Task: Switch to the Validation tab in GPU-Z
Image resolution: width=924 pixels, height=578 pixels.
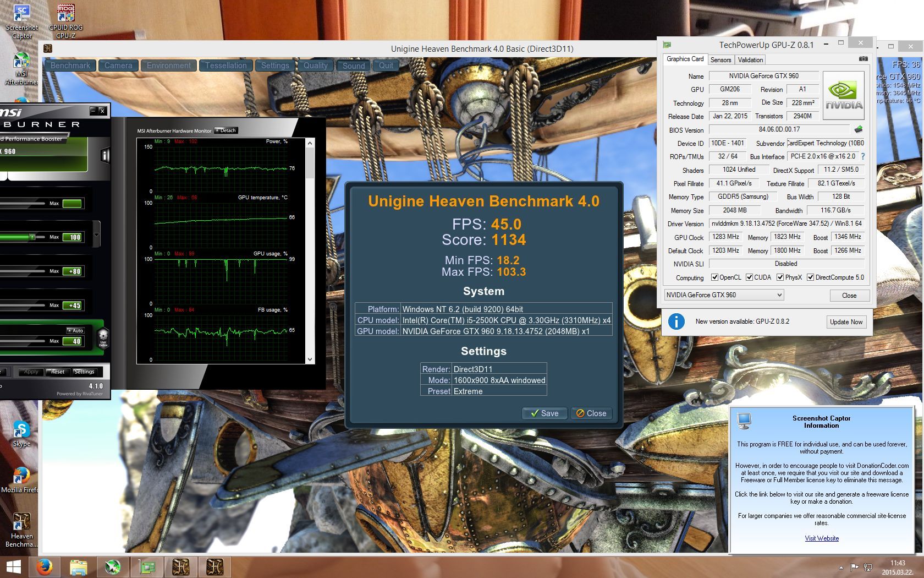Action: click(750, 59)
